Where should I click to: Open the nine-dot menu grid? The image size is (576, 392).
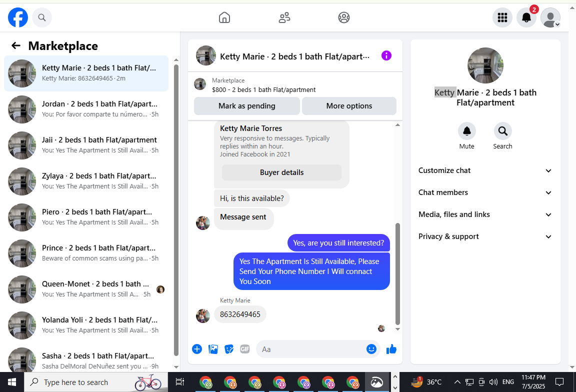(502, 17)
